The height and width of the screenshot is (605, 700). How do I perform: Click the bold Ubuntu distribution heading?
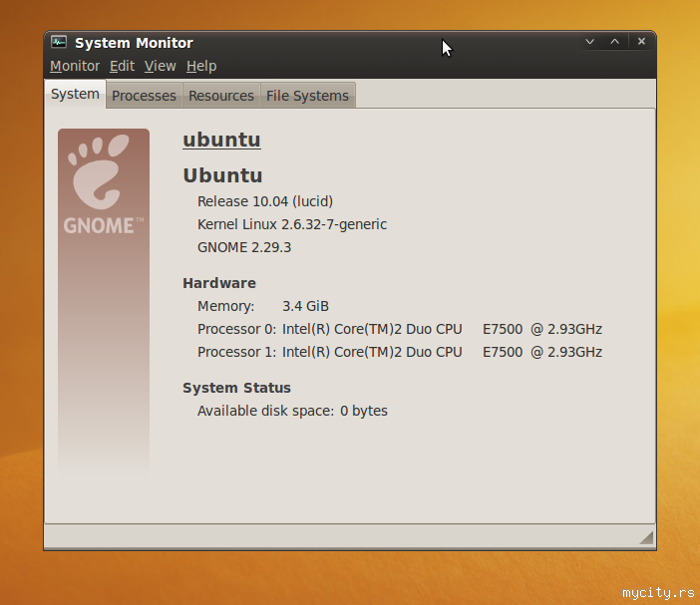(222, 175)
